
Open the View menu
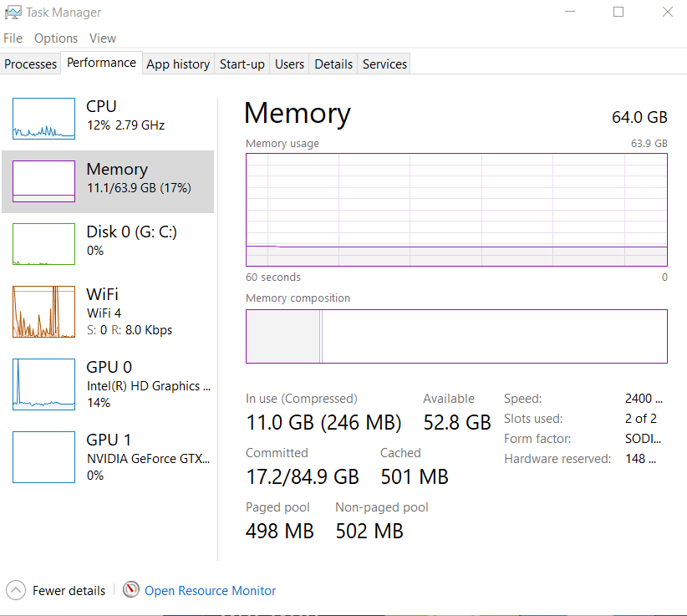tap(103, 38)
